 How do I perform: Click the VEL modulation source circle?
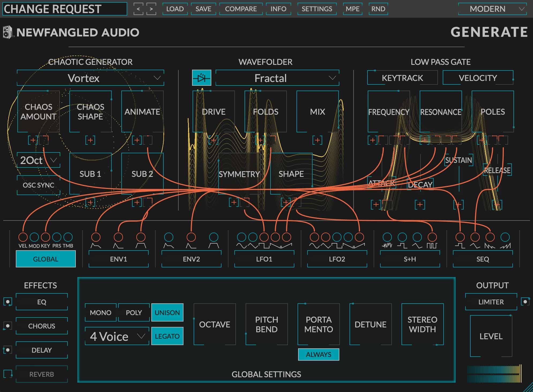pyautogui.click(x=23, y=237)
